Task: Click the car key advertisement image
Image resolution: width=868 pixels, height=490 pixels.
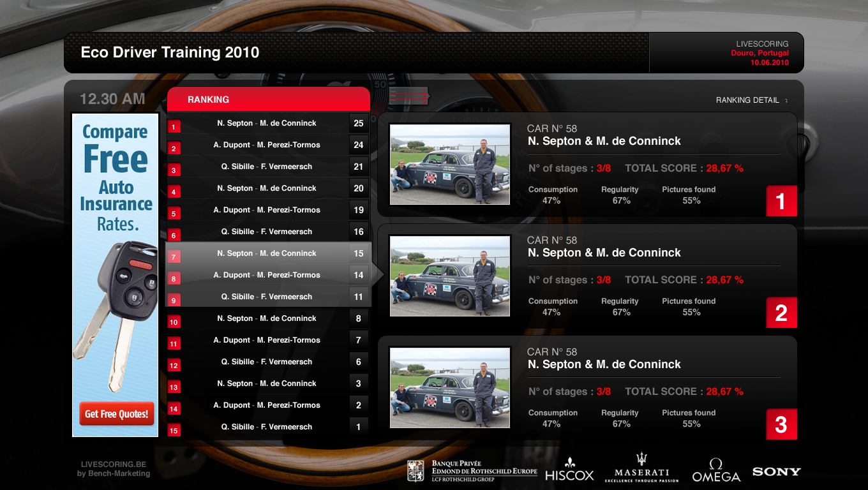Action: click(x=115, y=306)
